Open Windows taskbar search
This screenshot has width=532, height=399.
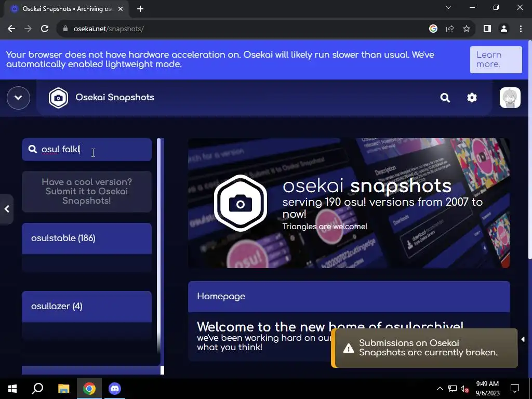37,389
